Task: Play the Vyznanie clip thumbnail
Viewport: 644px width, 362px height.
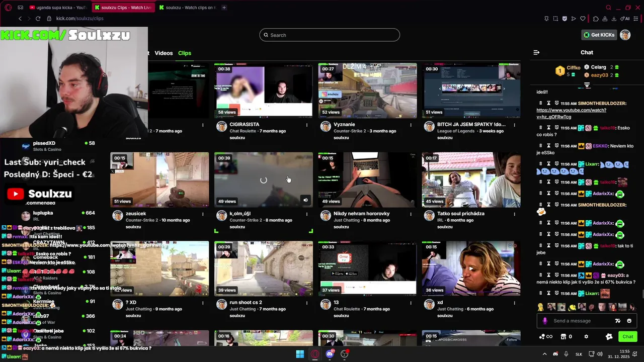Action: tap(367, 90)
